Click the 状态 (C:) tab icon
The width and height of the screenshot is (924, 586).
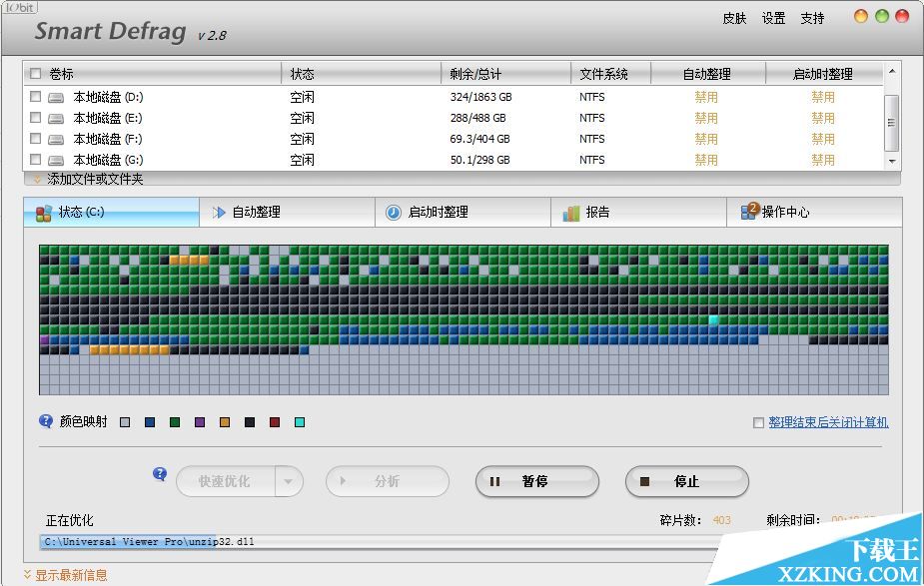44,213
